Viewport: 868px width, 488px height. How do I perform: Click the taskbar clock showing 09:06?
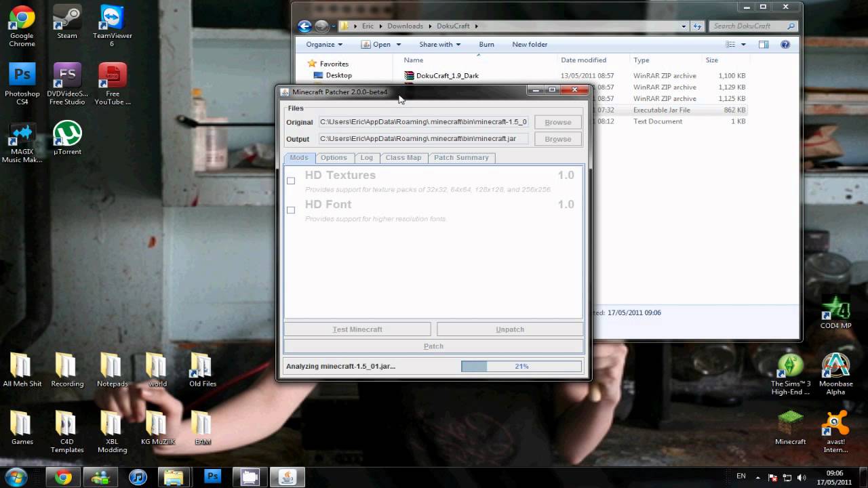tap(835, 477)
